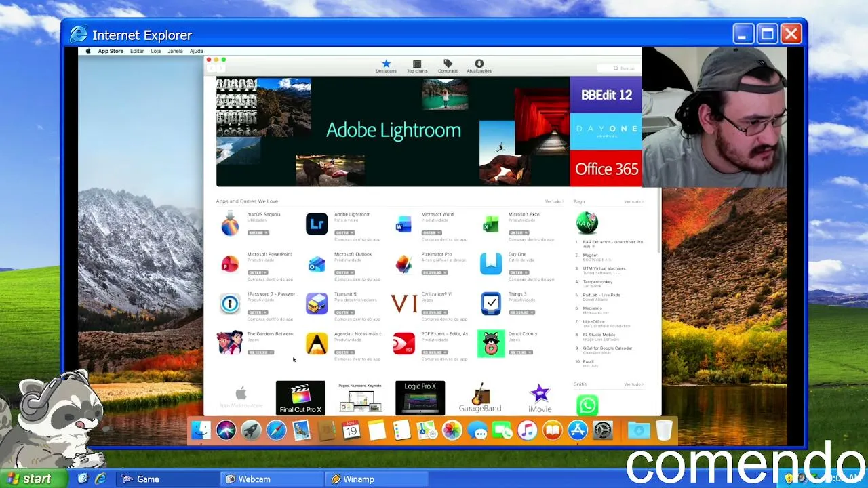868x488 pixels.
Task: Open the 1Password 7 app icon
Action: point(230,304)
